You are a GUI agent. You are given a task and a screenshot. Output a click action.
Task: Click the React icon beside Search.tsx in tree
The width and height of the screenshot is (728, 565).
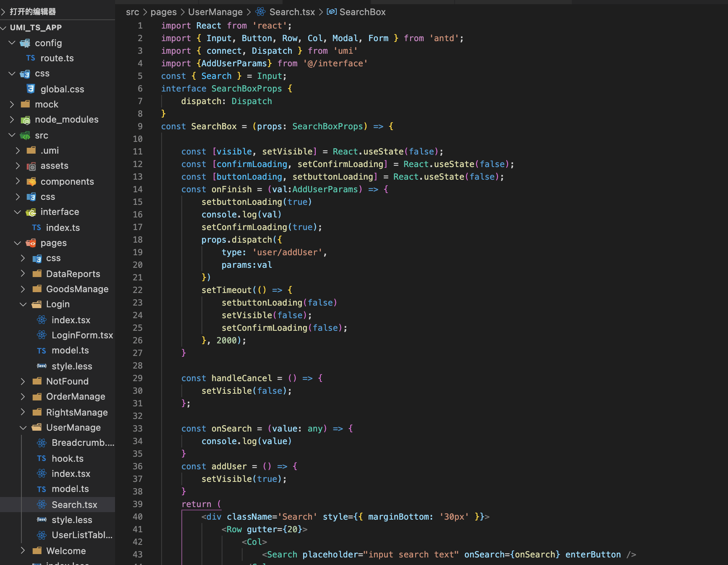coord(42,505)
